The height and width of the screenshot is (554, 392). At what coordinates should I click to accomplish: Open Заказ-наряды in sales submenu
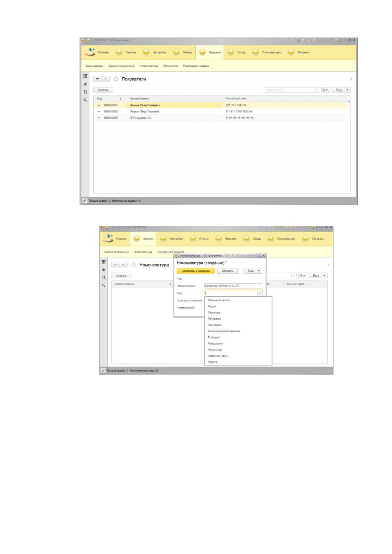click(x=94, y=66)
